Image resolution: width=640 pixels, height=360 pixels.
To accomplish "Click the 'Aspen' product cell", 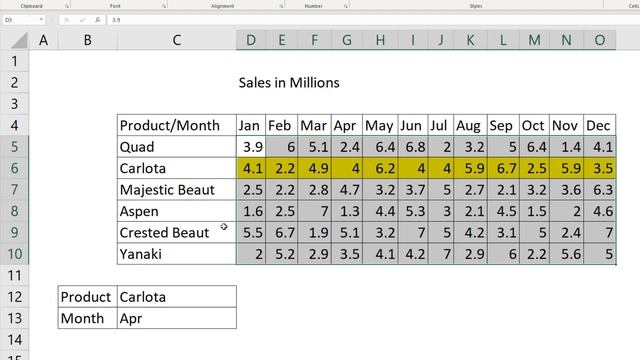I will click(x=177, y=211).
